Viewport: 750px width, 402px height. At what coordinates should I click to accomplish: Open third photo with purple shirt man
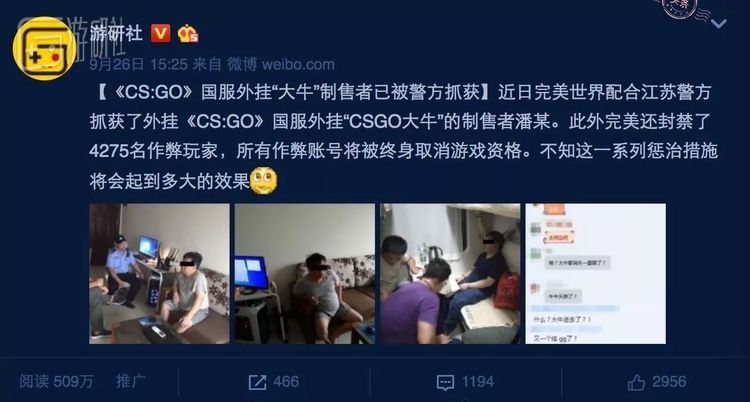[x=450, y=274]
